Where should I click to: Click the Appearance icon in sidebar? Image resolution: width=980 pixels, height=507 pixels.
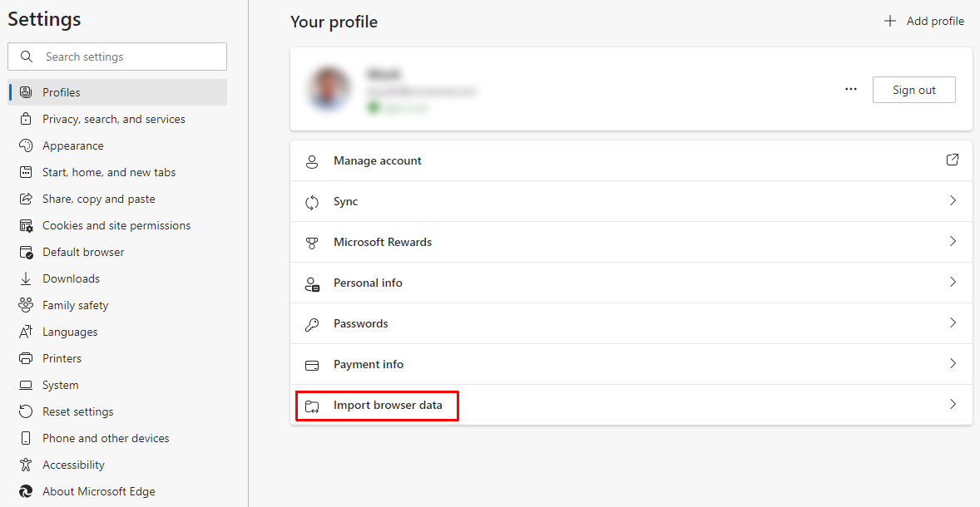click(26, 145)
